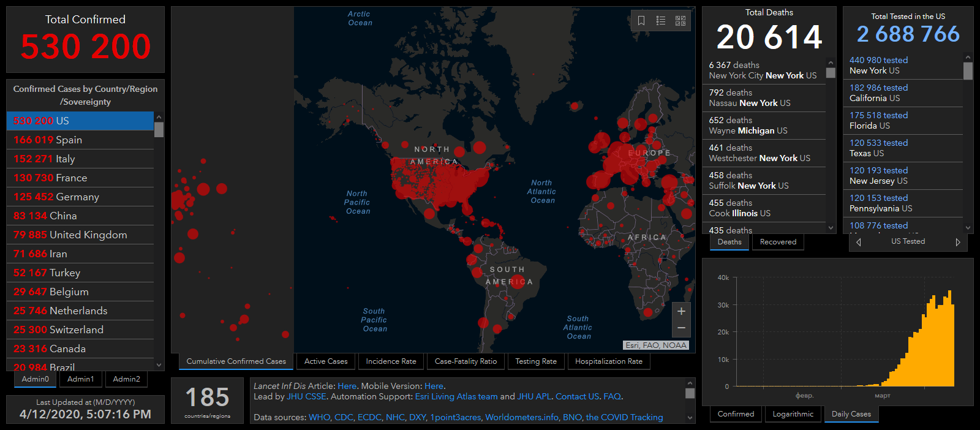Click the US tested list scrollbar thumb

pos(968,71)
